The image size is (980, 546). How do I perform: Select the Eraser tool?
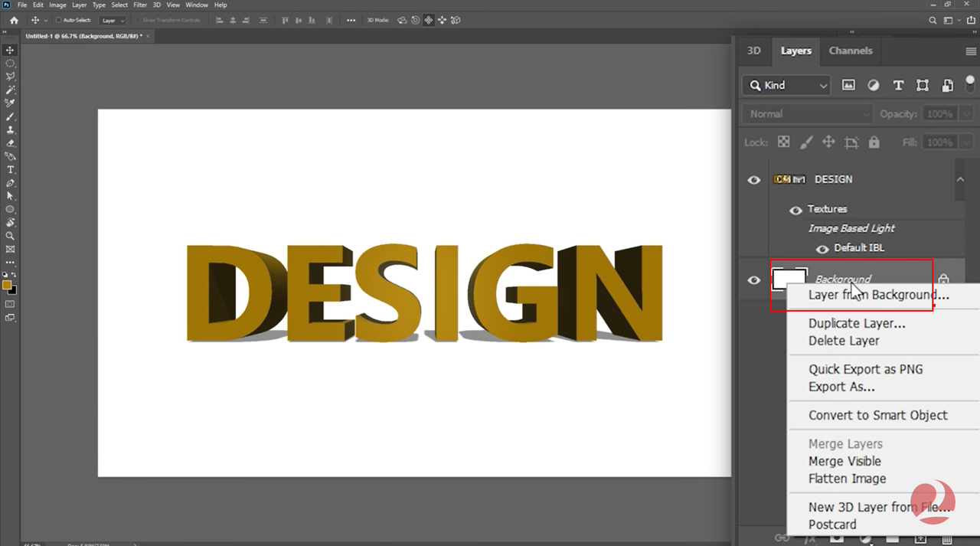click(10, 143)
